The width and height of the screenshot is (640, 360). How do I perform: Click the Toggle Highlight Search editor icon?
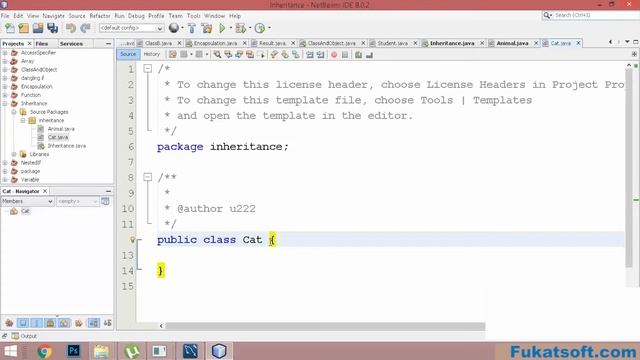(250, 54)
